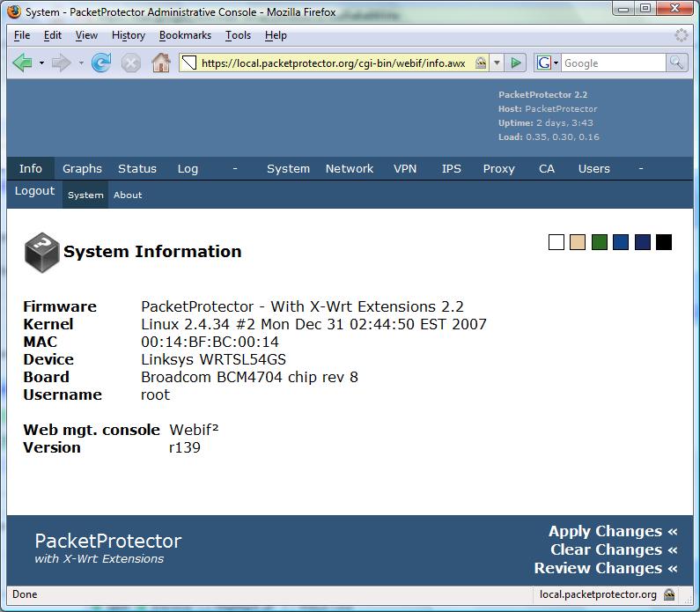The height and width of the screenshot is (612, 700).
Task: Open the Google search engine selector
Action: click(548, 63)
